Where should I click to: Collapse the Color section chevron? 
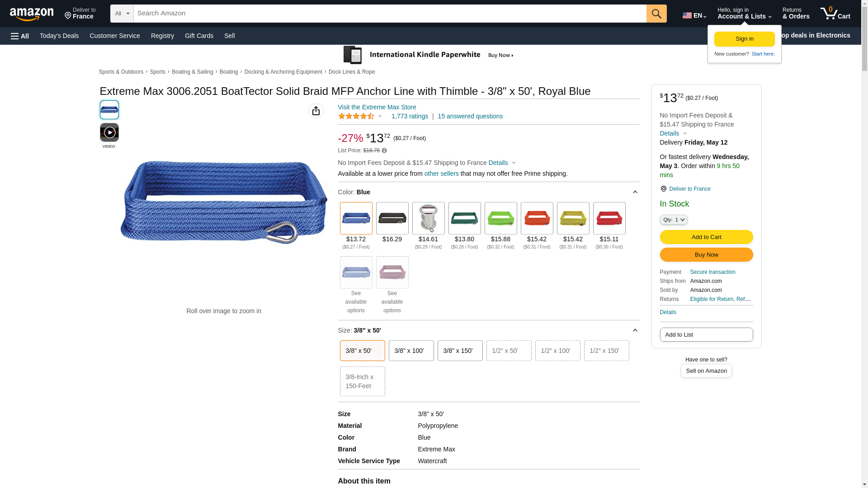click(x=635, y=192)
